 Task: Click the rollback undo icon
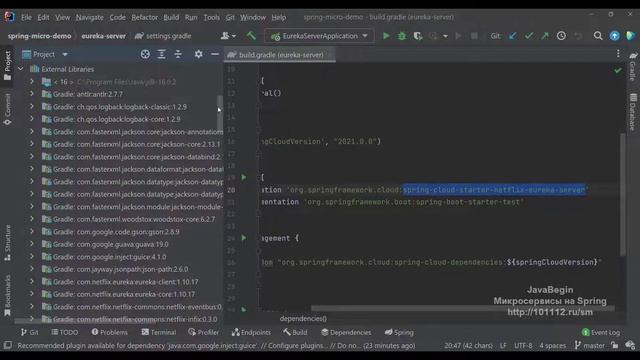[578, 36]
